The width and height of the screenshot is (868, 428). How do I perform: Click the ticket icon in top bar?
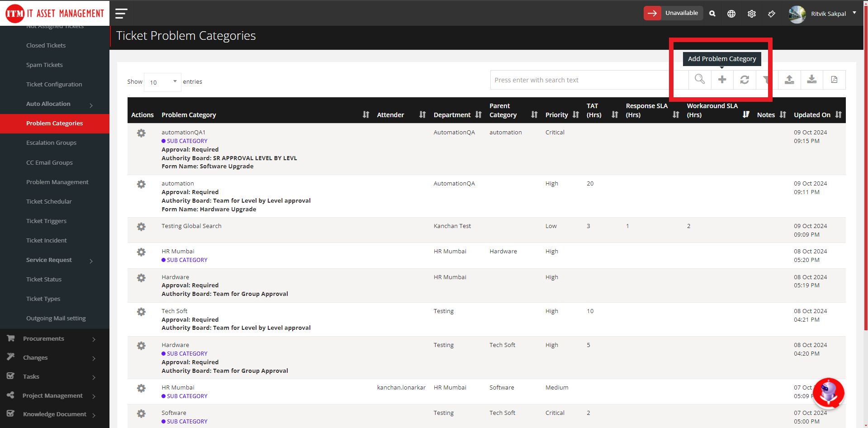(x=772, y=13)
